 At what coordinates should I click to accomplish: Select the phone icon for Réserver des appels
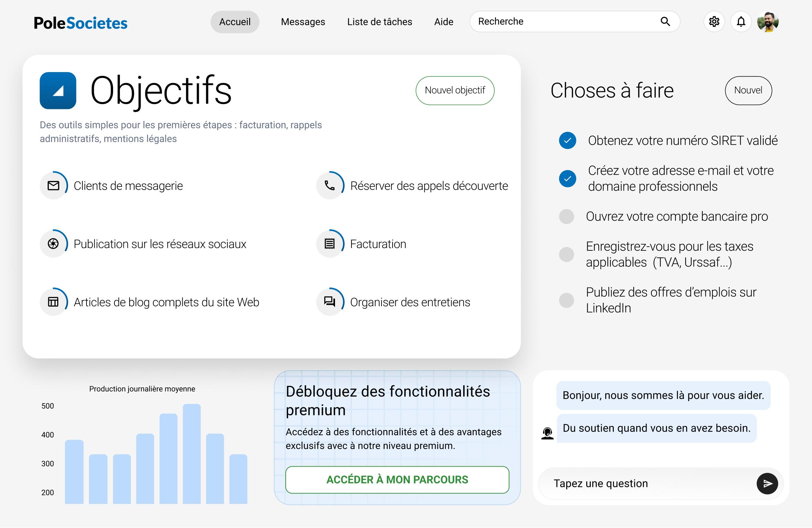point(329,186)
